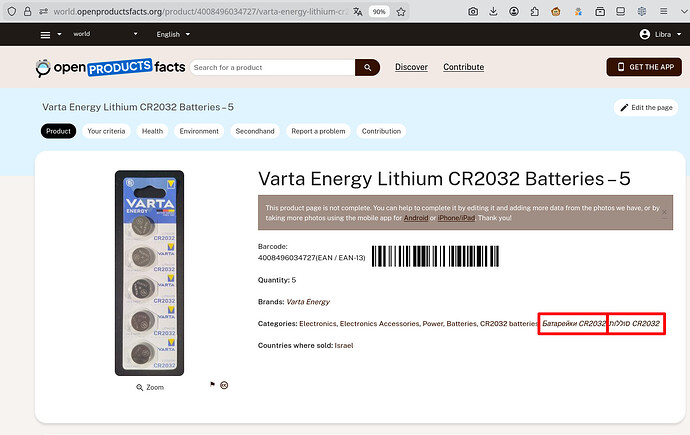Screen dimensions: 690x435
Task: Click the EAN-13 barcode image
Action: tap(435, 256)
